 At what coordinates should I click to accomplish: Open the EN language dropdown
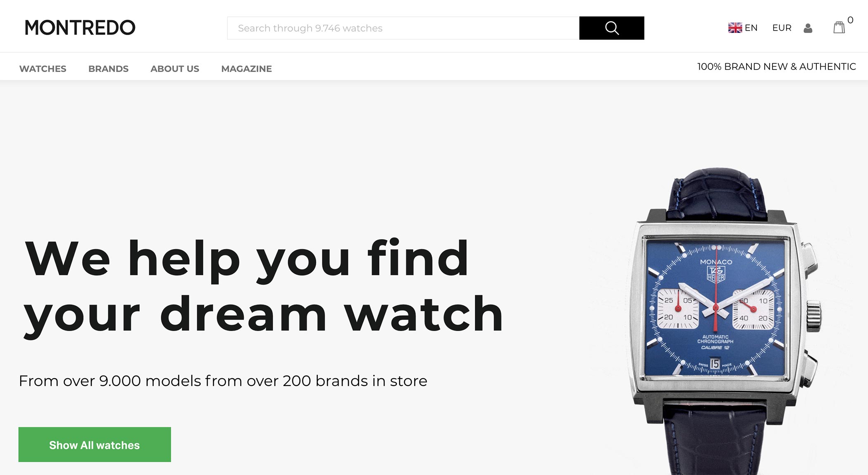pyautogui.click(x=743, y=28)
